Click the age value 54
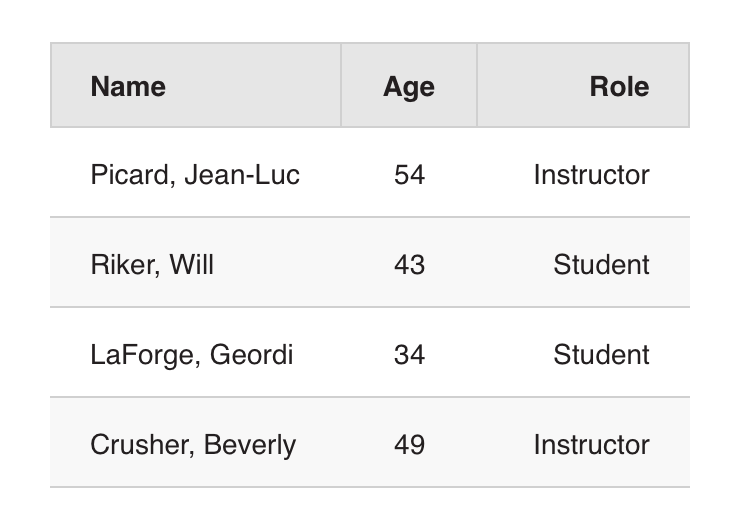The image size is (740, 532). click(409, 175)
